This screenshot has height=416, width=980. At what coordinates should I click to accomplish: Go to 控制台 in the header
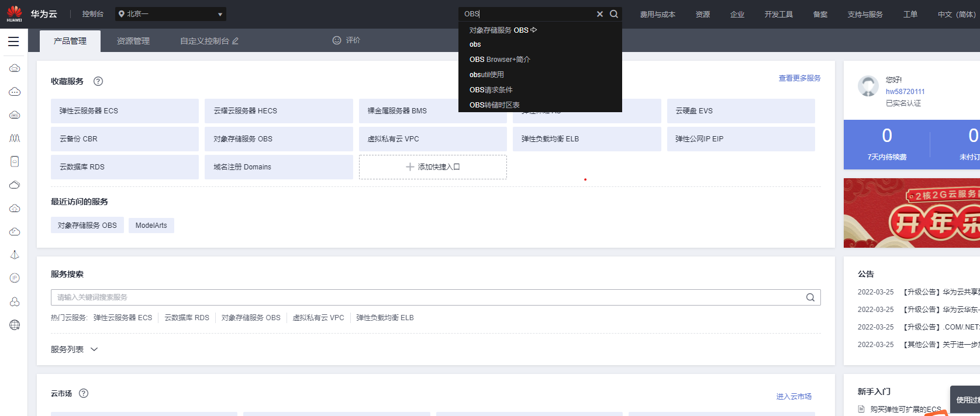[x=93, y=14]
